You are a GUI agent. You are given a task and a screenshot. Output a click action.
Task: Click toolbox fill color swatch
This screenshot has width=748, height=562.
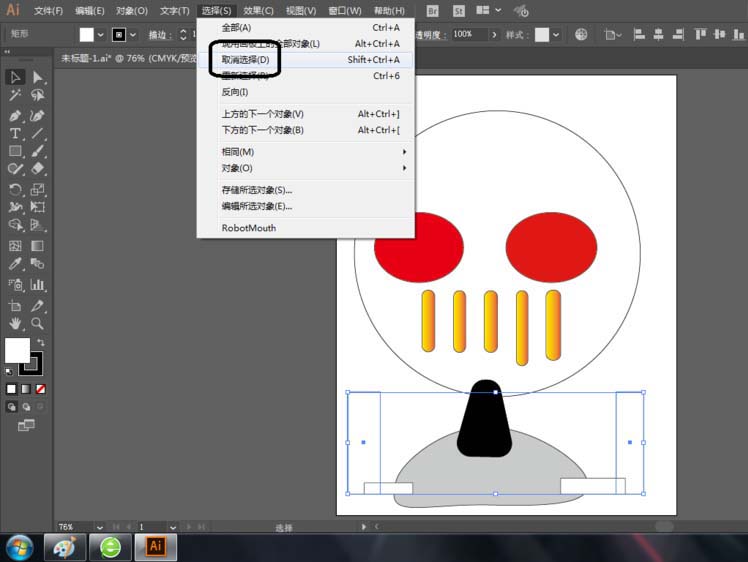[17, 350]
